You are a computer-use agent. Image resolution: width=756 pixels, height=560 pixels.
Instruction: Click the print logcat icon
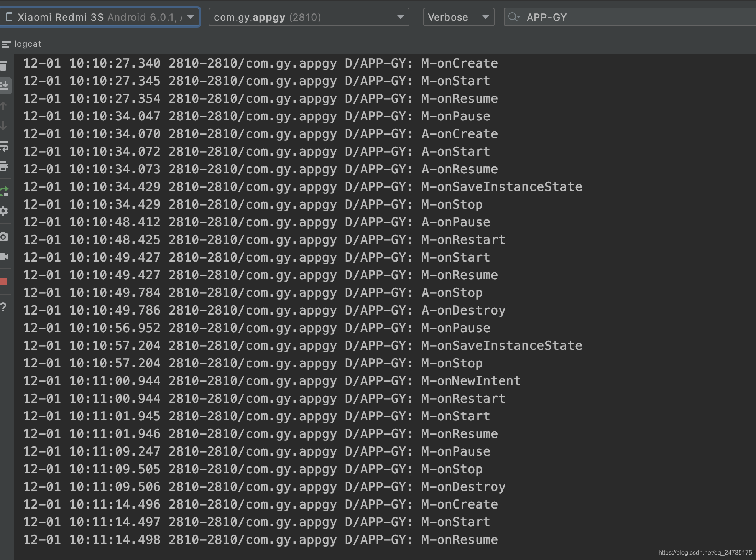[4, 166]
